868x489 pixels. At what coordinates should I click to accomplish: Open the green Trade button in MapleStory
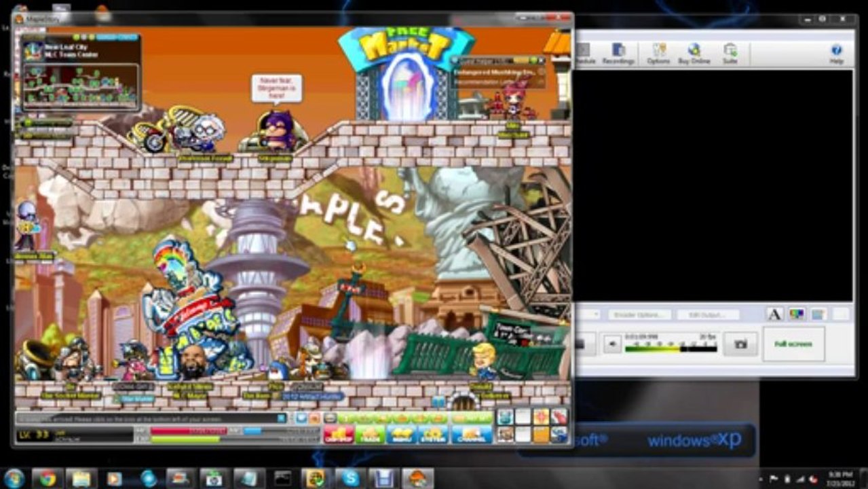point(370,435)
